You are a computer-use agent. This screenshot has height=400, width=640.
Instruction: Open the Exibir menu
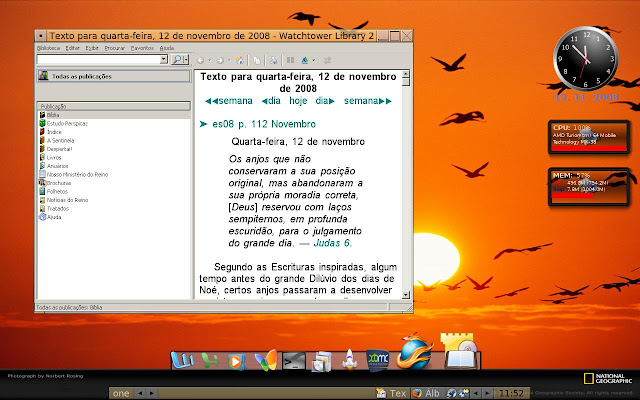click(x=92, y=48)
